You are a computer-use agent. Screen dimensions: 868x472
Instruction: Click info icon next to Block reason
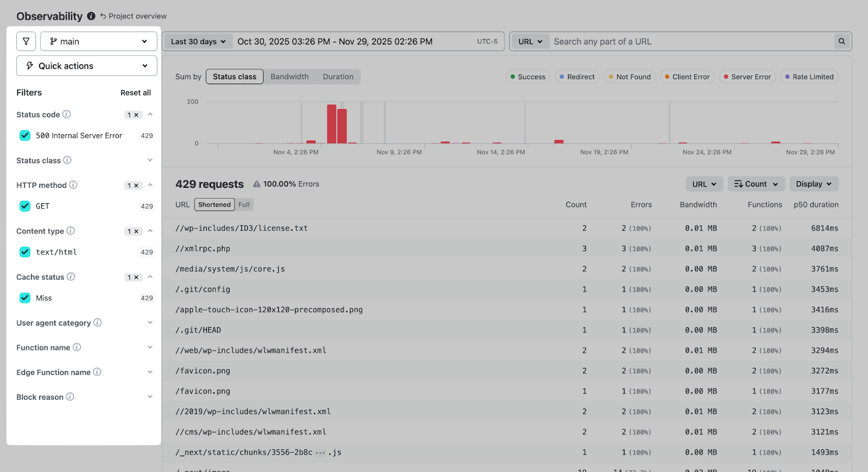pyautogui.click(x=71, y=397)
